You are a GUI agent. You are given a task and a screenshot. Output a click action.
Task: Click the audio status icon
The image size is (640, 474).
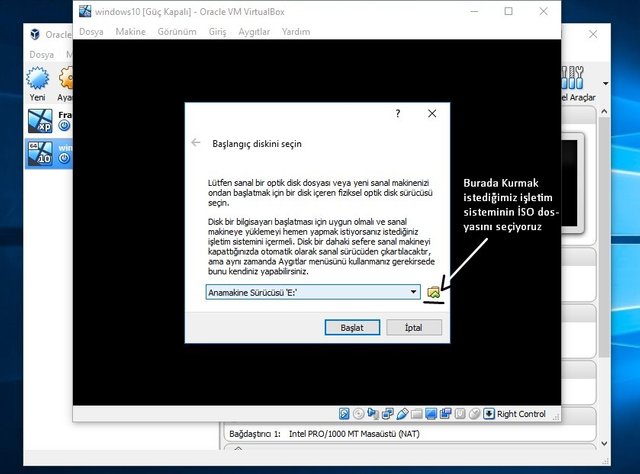point(373,414)
